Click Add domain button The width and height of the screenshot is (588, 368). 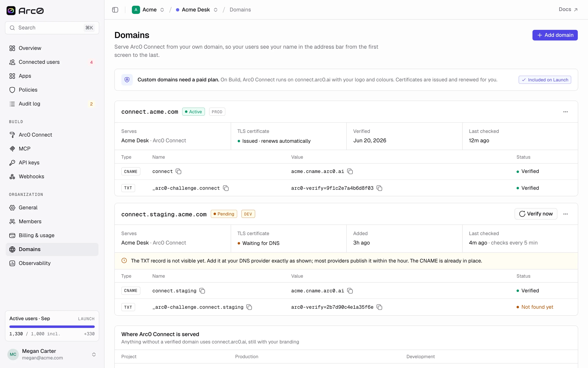(x=555, y=35)
